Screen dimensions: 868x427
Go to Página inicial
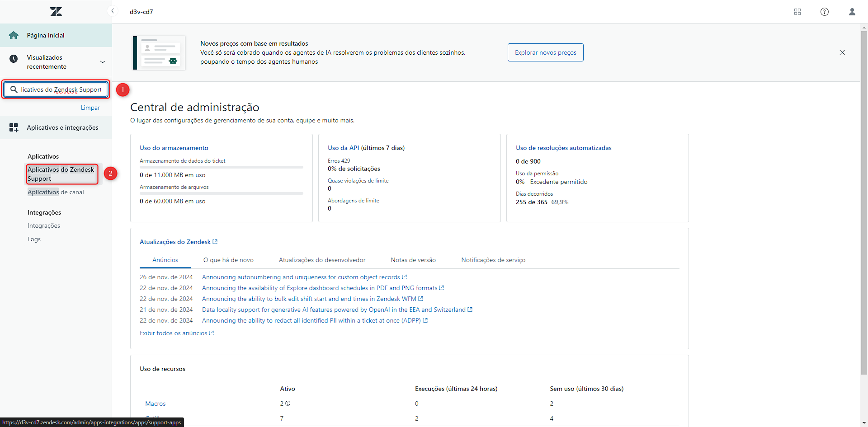click(x=56, y=35)
